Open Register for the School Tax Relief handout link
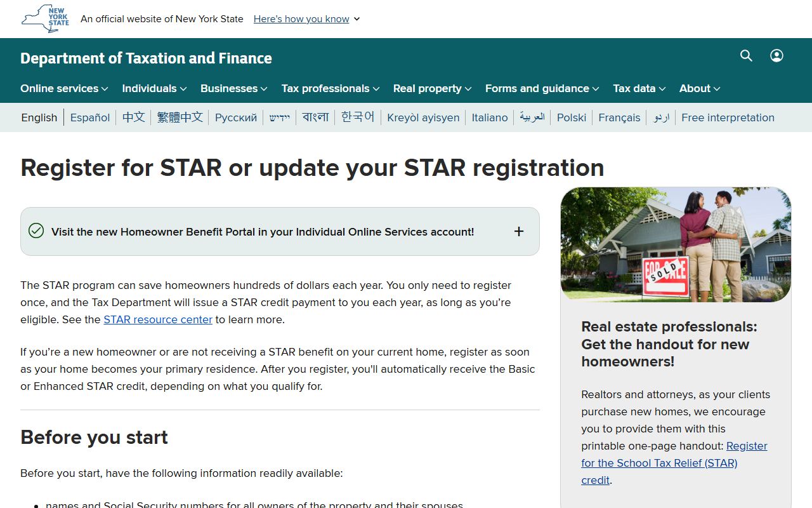Image resolution: width=812 pixels, height=508 pixels. click(x=674, y=463)
